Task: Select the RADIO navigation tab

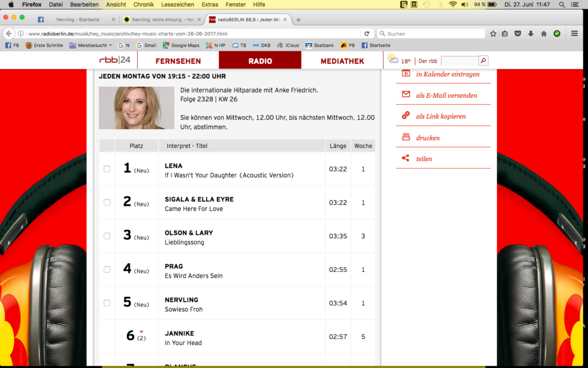Action: (x=260, y=61)
